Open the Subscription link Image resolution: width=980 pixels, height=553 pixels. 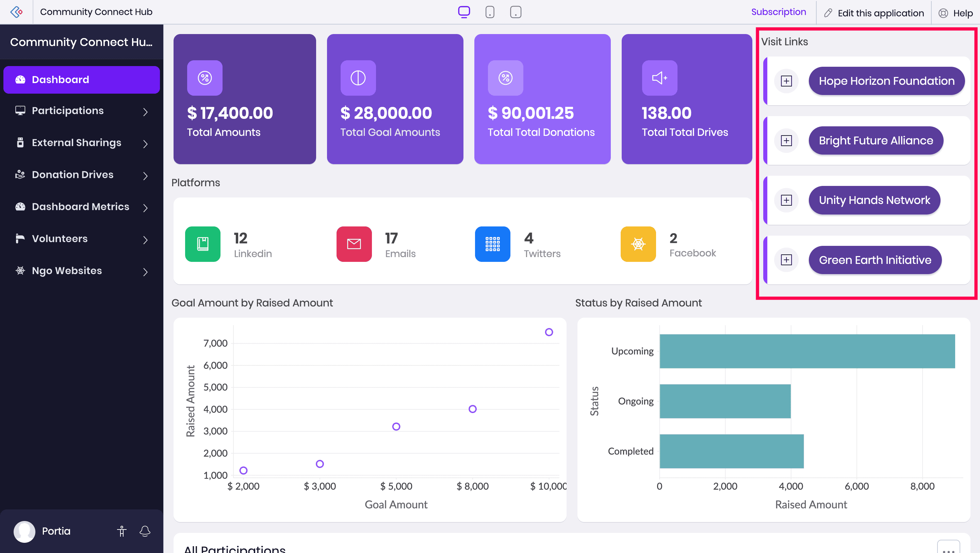(778, 12)
